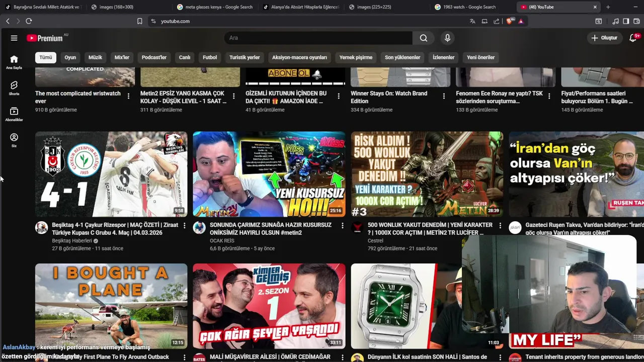Open the share icon in address bar

(x=497, y=21)
